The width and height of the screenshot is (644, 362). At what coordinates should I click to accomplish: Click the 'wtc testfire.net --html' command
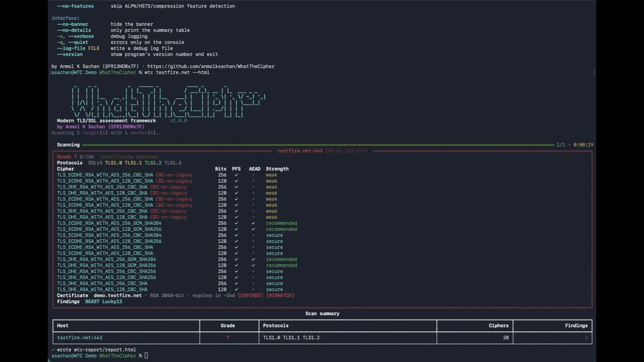point(177,72)
